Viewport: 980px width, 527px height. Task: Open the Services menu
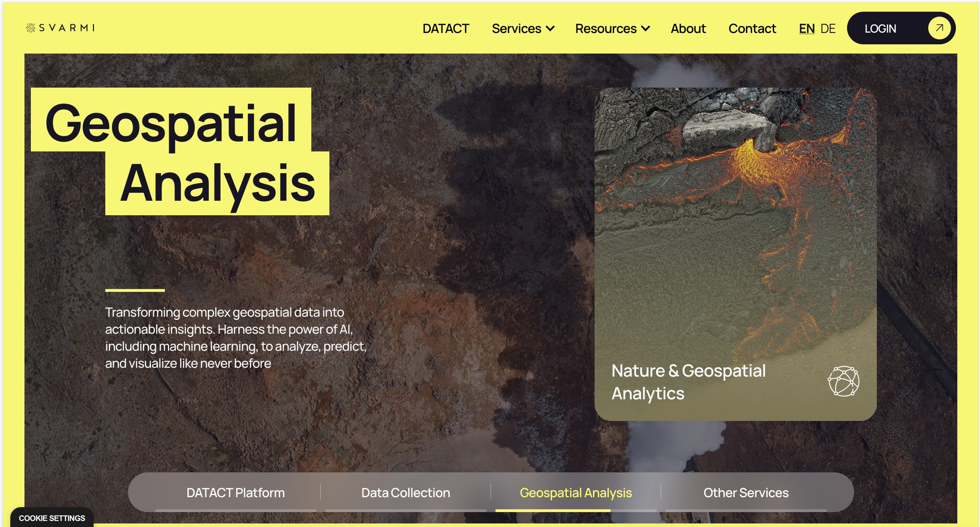516,28
